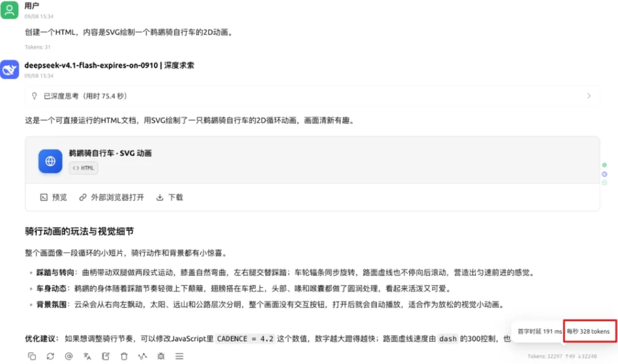618x364 pixels.
Task: Copy the assistant message with copy icon
Action: [32, 356]
